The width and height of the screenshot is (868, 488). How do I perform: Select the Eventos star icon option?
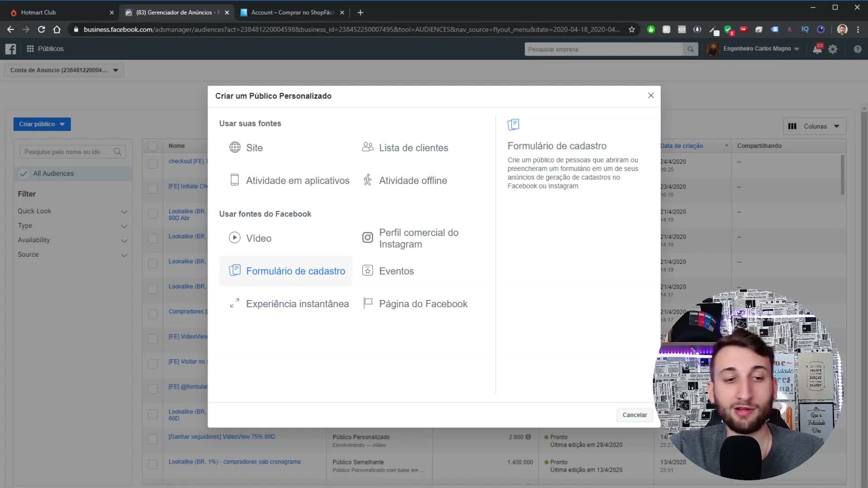368,271
